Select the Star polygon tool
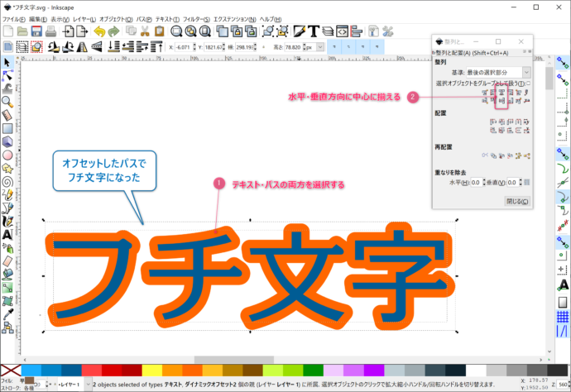This screenshot has height=392, width=571. pos(7,168)
